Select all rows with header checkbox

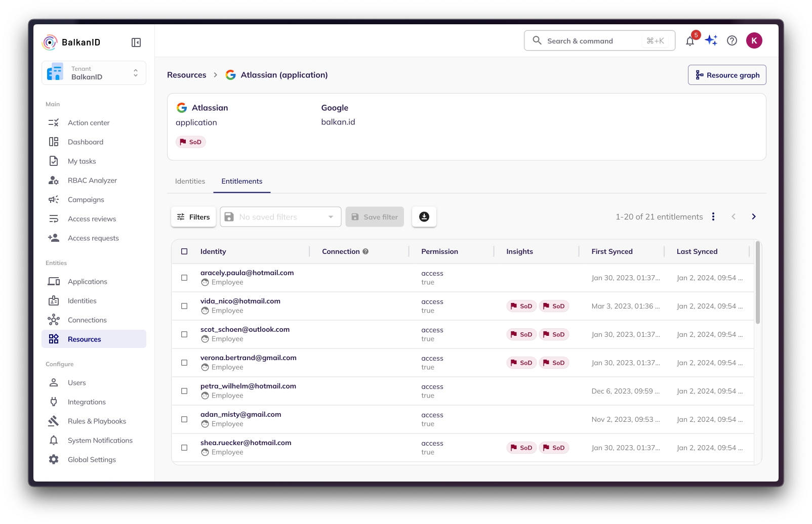[x=184, y=251]
